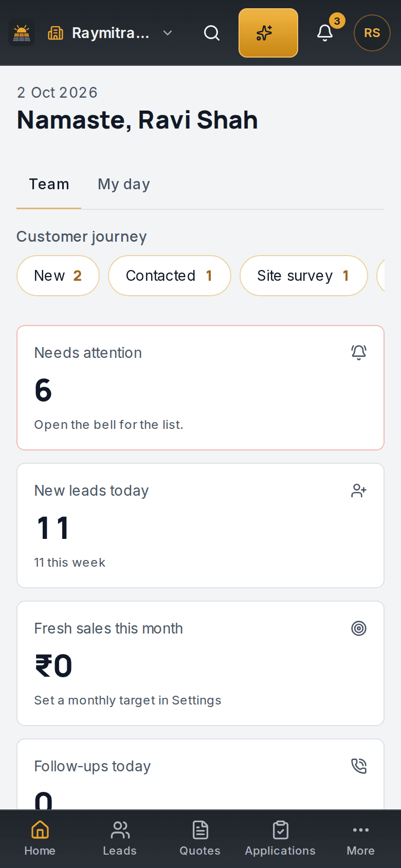Click the target icon in Fresh sales card

(x=359, y=628)
